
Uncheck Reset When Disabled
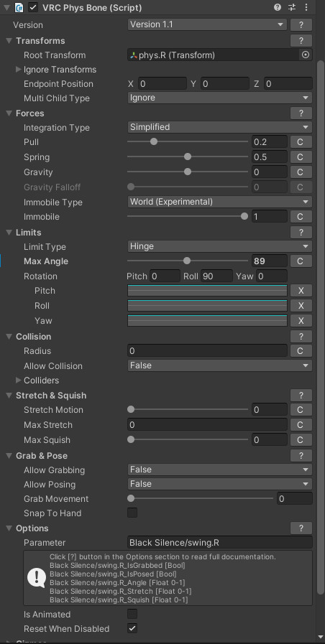(132, 628)
